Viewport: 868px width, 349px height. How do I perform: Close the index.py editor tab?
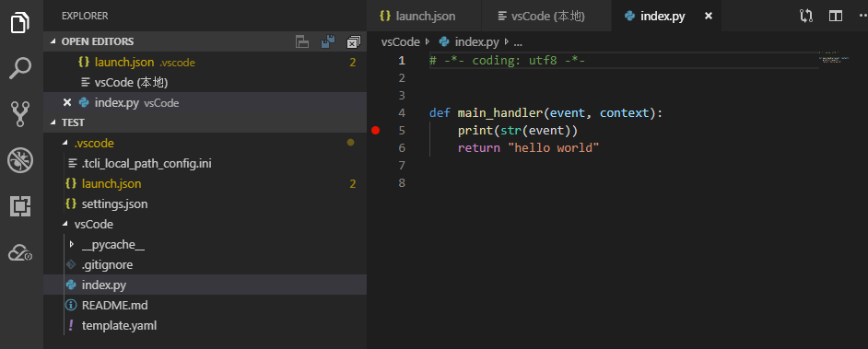pos(708,16)
